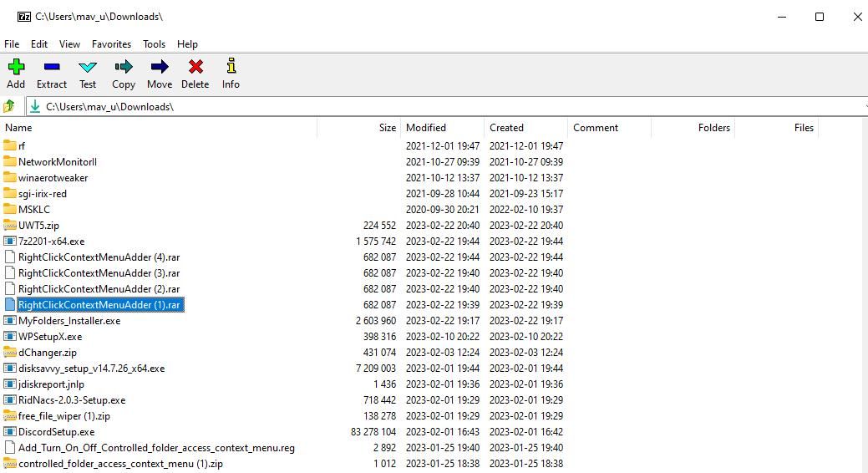The height and width of the screenshot is (473, 868).
Task: Click the WPSetupX.exe file icon
Action: [x=9, y=336]
